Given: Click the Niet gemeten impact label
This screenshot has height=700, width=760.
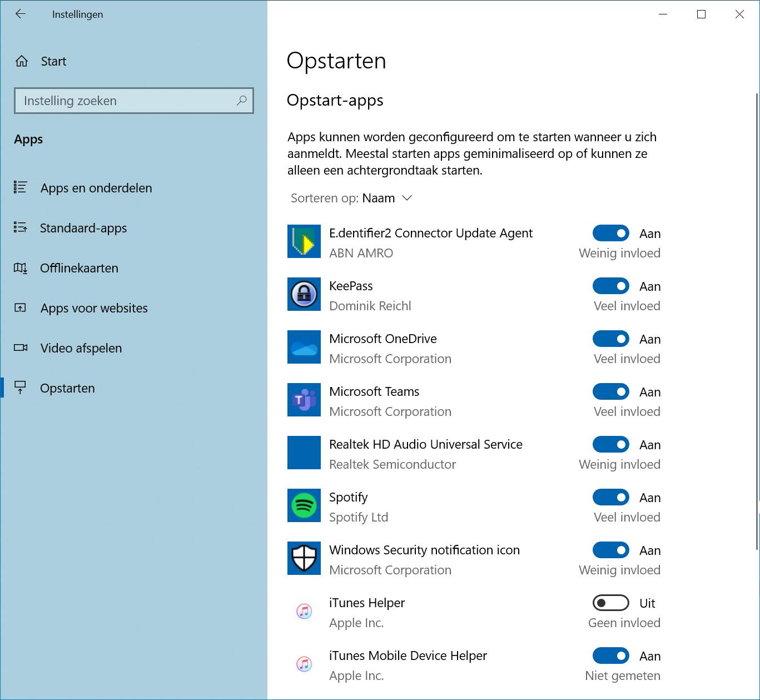Looking at the screenshot, I should [623, 676].
